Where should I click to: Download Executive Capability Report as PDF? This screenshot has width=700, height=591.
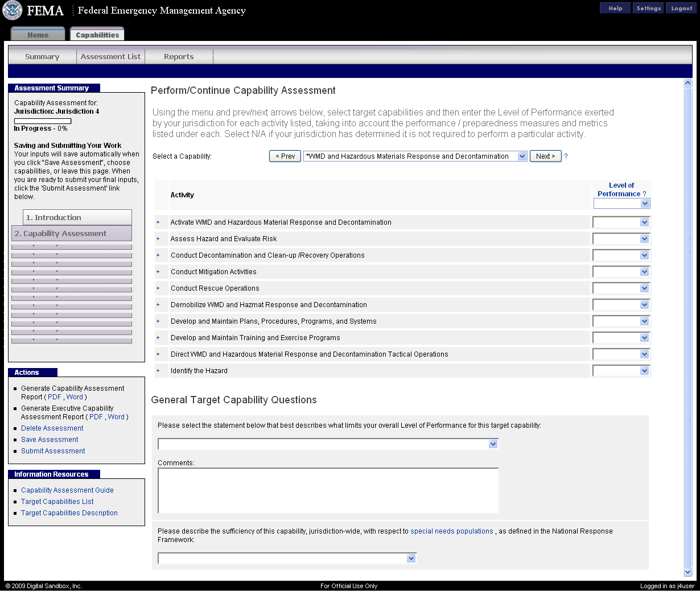tap(96, 417)
